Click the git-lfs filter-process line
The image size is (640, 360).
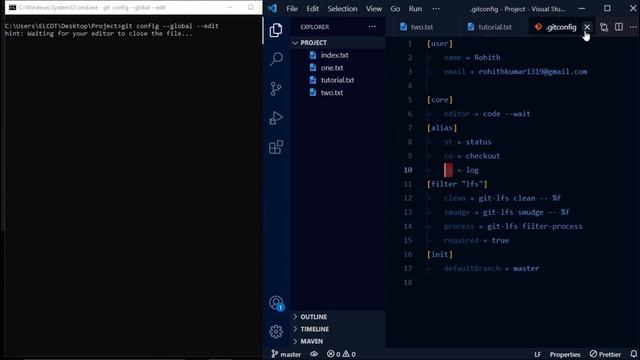click(513, 227)
